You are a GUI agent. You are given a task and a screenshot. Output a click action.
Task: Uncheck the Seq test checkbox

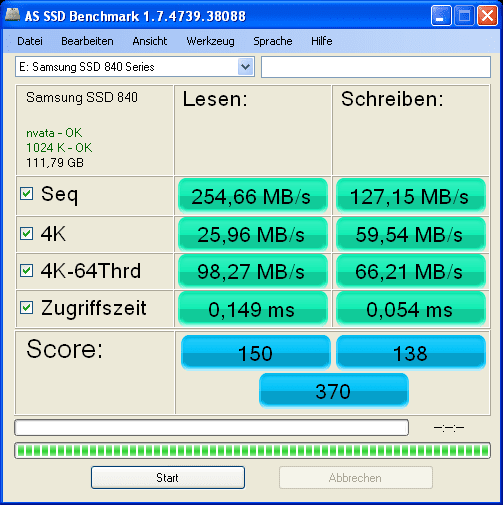tap(26, 194)
